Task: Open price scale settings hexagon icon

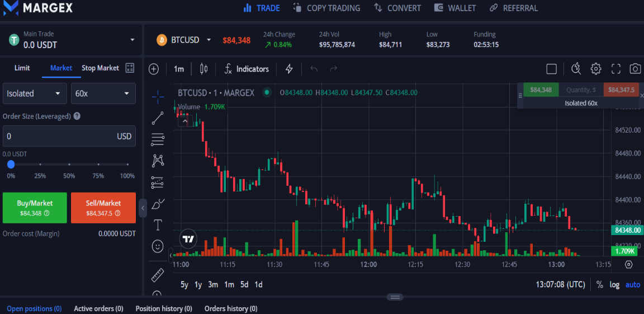Action: click(628, 264)
